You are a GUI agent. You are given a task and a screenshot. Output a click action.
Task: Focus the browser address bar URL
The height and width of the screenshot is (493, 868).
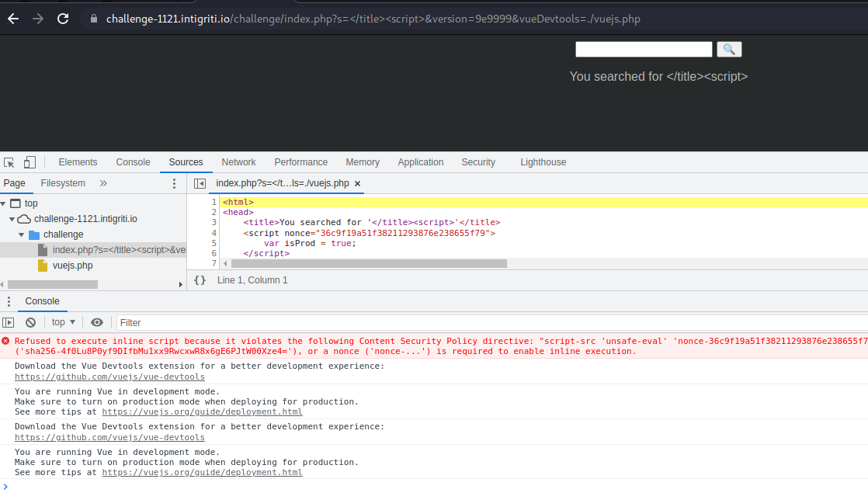373,19
